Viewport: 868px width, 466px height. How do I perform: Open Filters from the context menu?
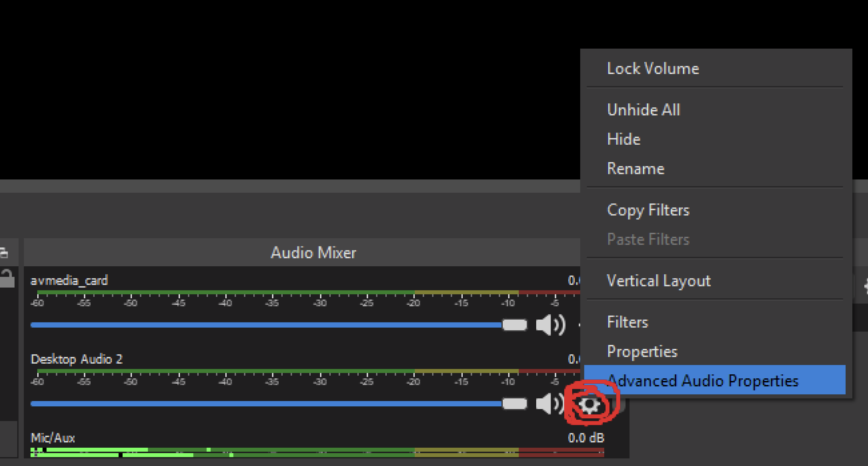click(x=627, y=322)
